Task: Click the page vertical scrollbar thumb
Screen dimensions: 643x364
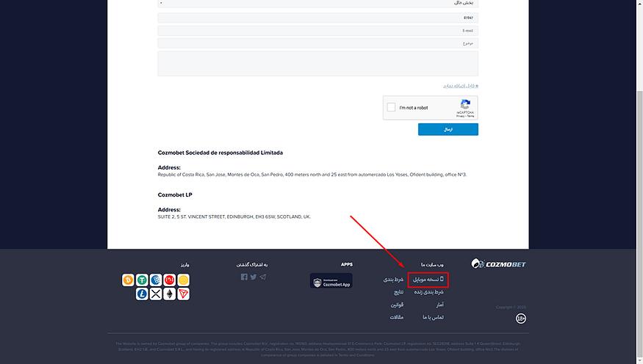Action: 640,223
